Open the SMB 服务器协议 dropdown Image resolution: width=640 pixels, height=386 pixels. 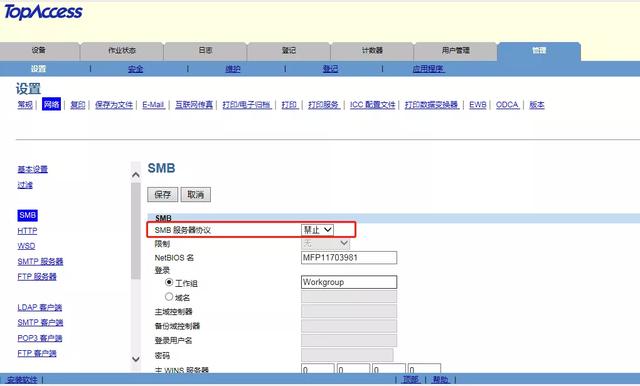point(318,230)
